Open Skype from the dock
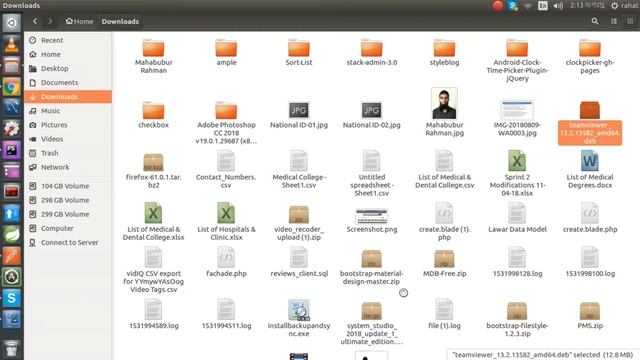Image resolution: width=640 pixels, height=360 pixels. pos(11,298)
